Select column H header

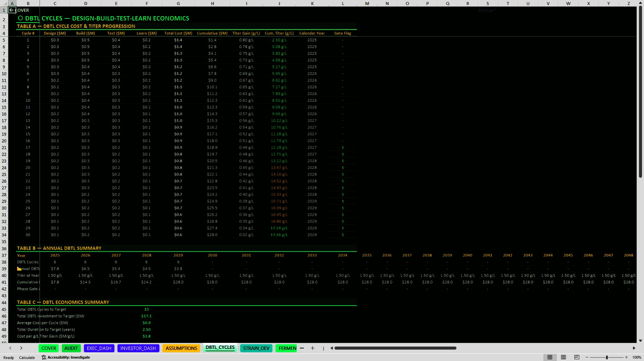click(212, 3)
